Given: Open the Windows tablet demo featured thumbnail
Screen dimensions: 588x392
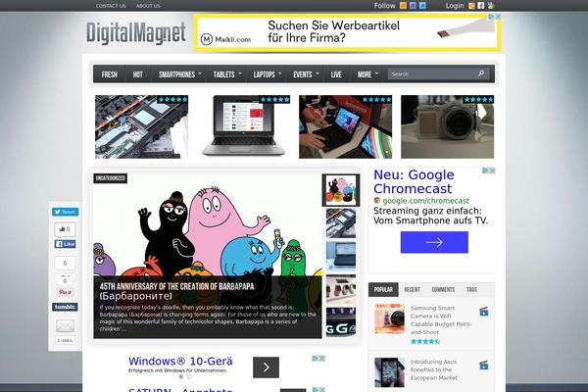Looking at the screenshot, I should [x=345, y=126].
